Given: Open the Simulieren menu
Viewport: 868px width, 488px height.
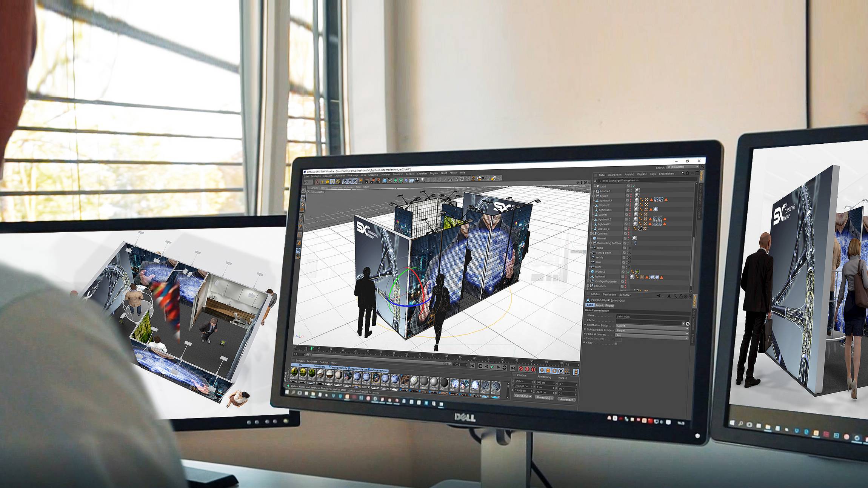Looking at the screenshot, I should (x=398, y=174).
